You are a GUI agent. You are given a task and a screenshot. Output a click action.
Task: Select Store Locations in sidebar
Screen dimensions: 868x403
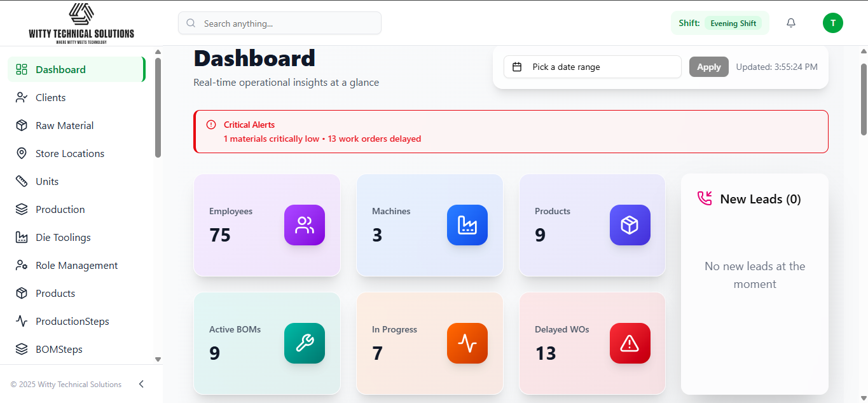pyautogui.click(x=69, y=153)
